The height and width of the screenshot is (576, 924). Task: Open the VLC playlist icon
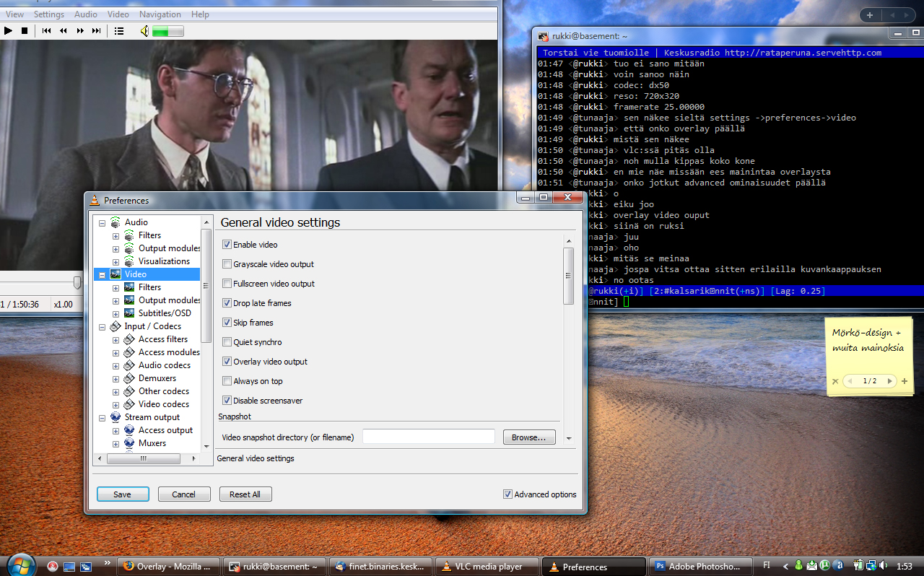(119, 31)
